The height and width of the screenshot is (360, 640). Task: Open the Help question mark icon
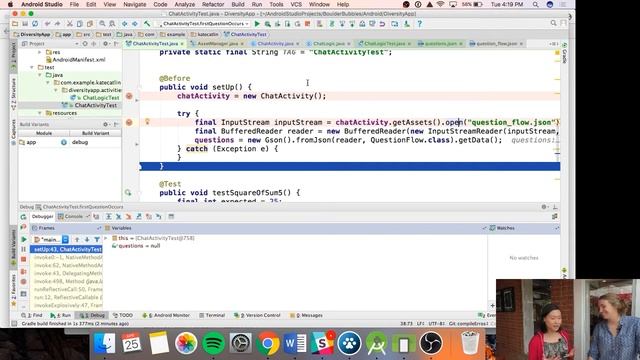coord(419,24)
